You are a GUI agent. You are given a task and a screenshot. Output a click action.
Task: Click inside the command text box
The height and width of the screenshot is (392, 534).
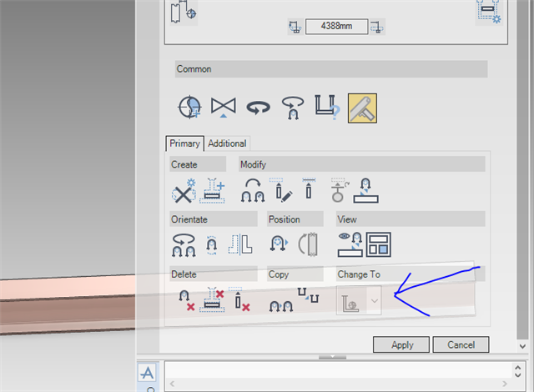tap(339, 369)
